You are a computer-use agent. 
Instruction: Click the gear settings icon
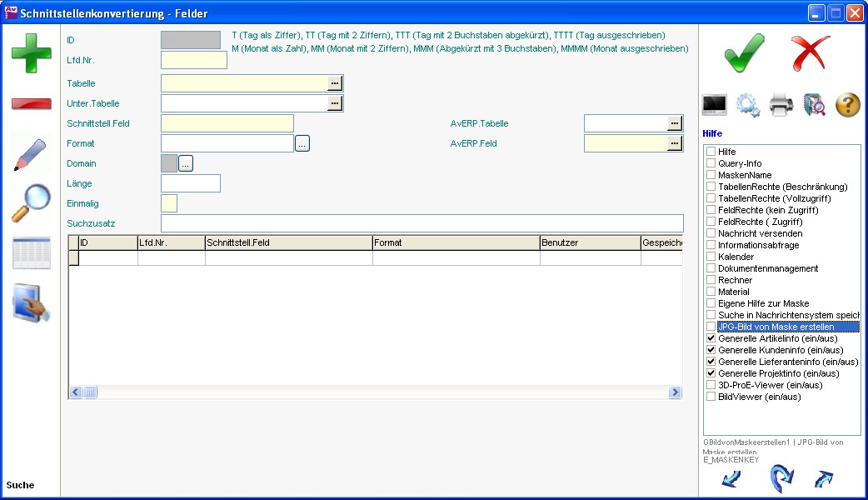[747, 105]
